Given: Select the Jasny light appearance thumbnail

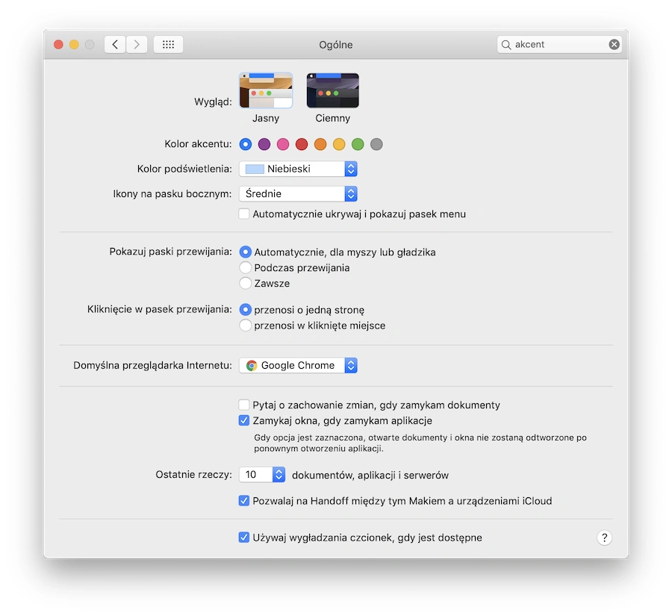Looking at the screenshot, I should pyautogui.click(x=266, y=90).
